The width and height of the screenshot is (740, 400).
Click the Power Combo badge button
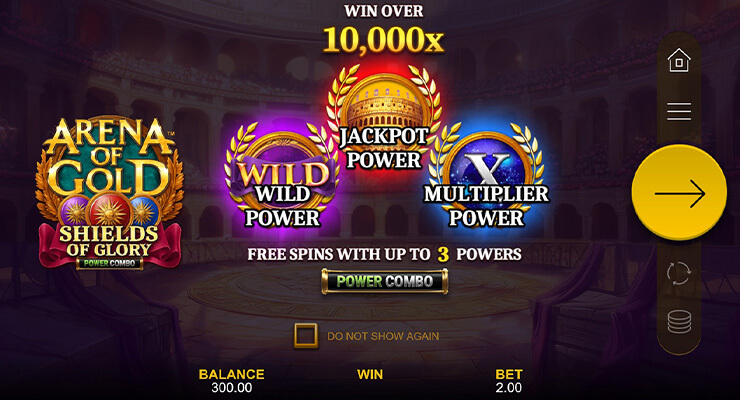click(384, 282)
